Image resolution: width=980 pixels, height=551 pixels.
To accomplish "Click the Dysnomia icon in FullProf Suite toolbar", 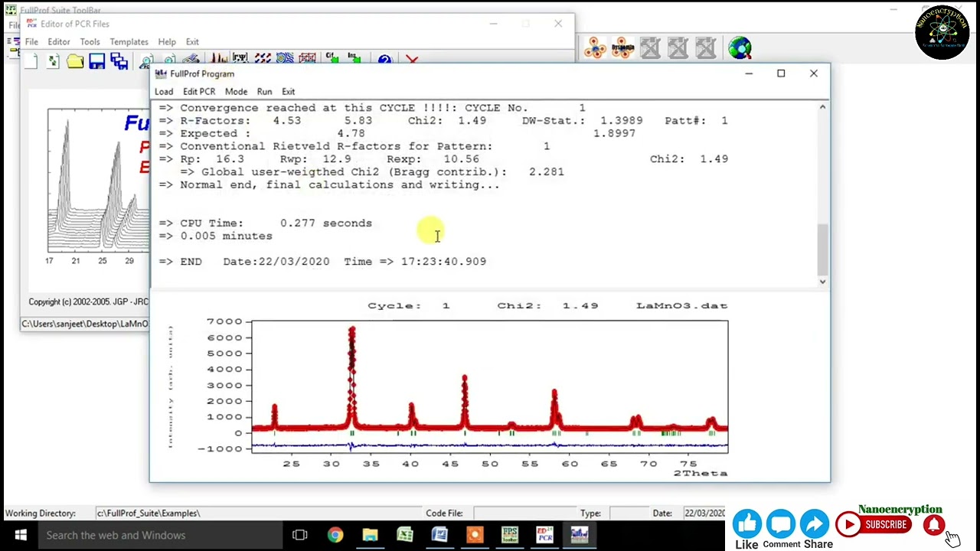I will [x=622, y=48].
